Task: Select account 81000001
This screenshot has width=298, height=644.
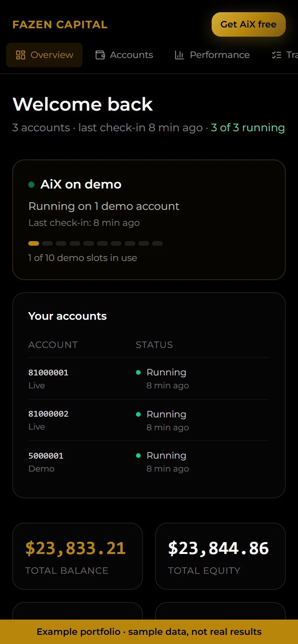Action: [x=49, y=372]
